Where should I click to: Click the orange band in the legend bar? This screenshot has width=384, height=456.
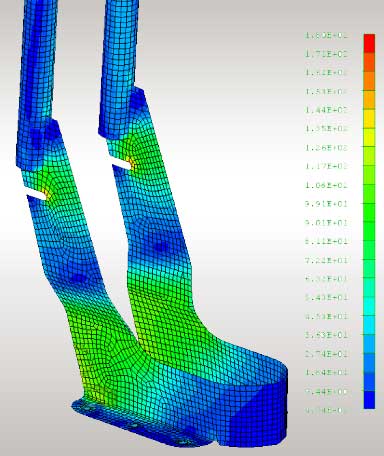click(x=369, y=81)
